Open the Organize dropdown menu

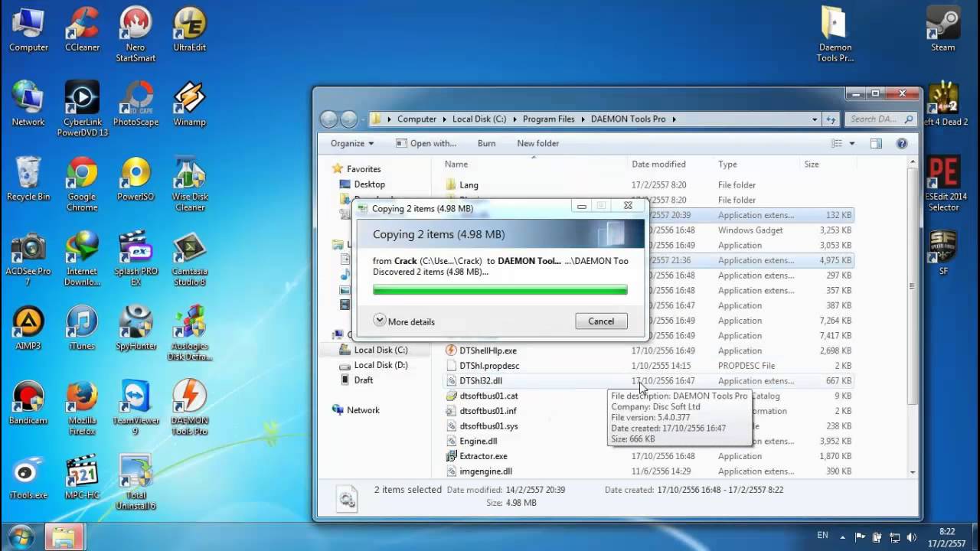pos(352,143)
